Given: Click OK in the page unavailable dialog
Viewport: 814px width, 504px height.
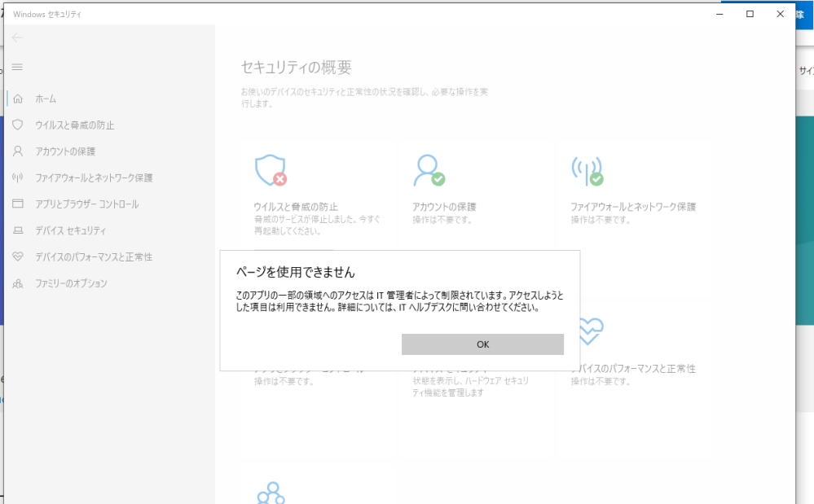Looking at the screenshot, I should 482,344.
